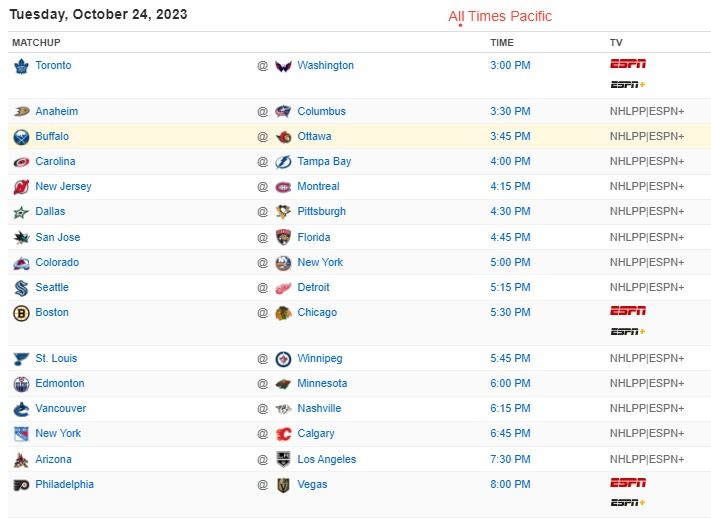Click the Toronto Maple Leafs logo
The image size is (711, 519).
pos(21,66)
